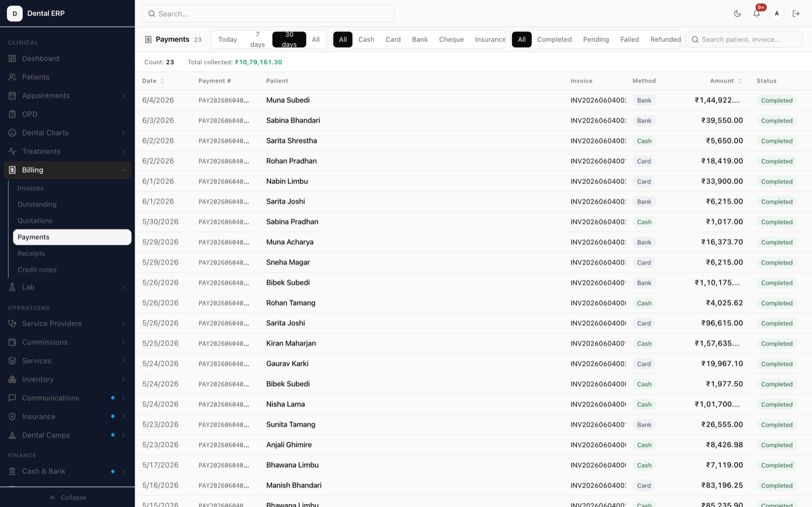Open the Muna Subedi payment row
The width and height of the screenshot is (812, 507).
[x=473, y=100]
